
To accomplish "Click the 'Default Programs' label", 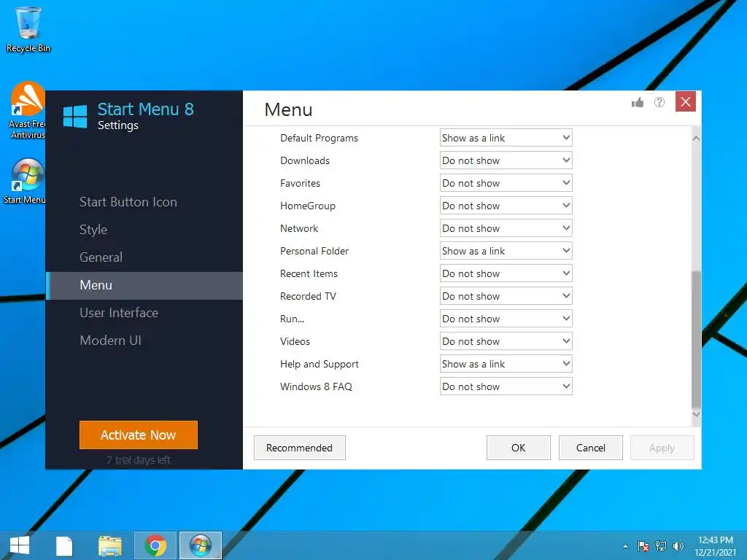I will [320, 138].
